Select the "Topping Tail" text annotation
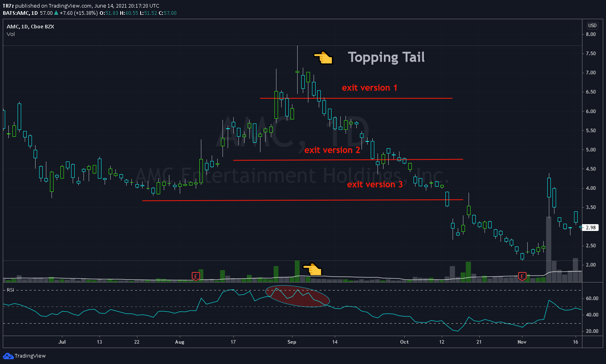 coord(386,57)
